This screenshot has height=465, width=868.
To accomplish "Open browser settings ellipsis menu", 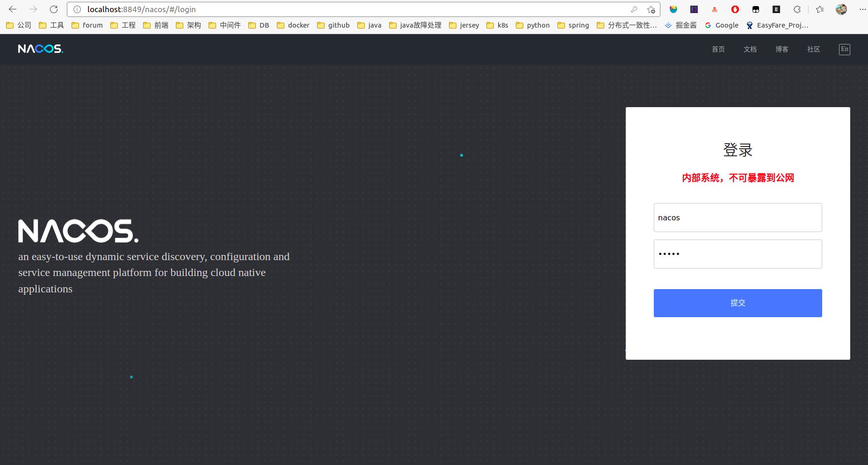I will tap(862, 9).
